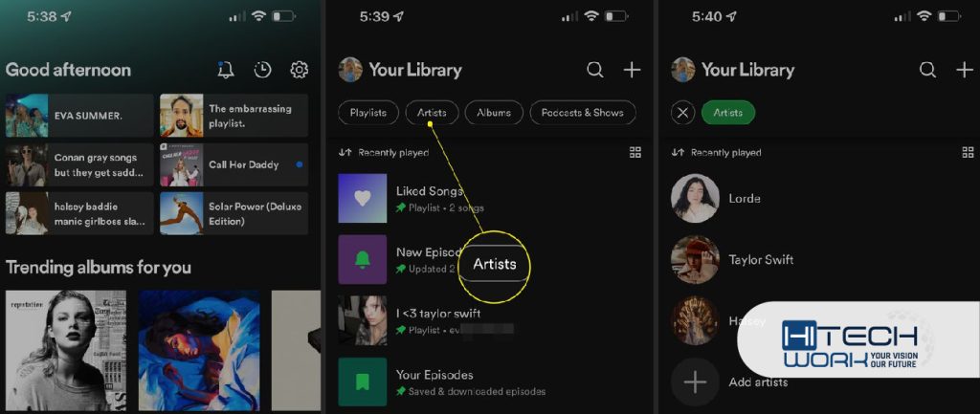Open EVA SUMMER. shortcut tile
Viewport: 980px width, 414px height.
coord(78,116)
